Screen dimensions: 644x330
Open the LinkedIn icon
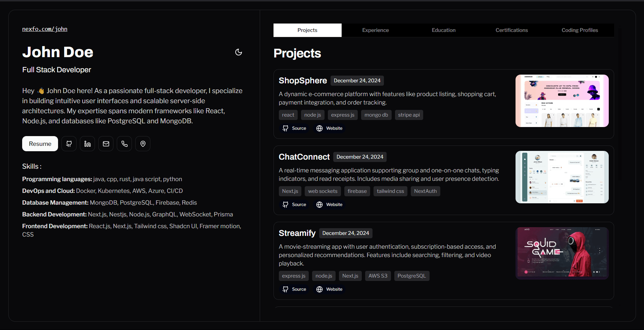point(87,143)
